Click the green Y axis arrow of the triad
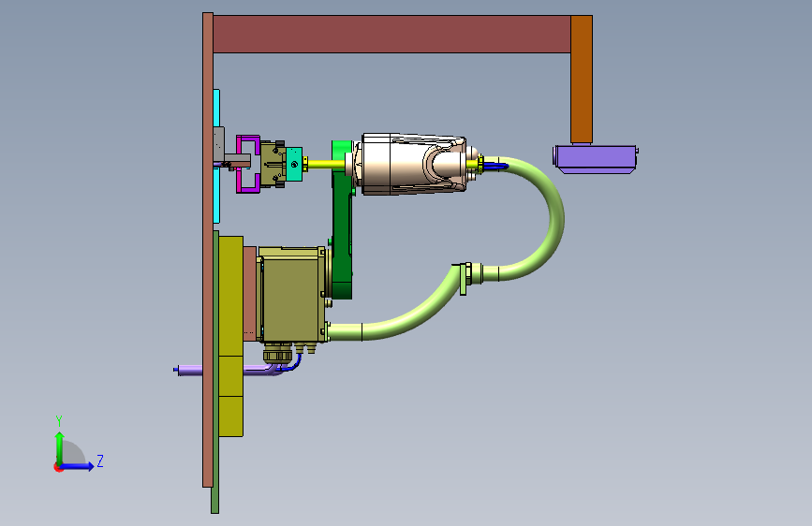 tap(60, 447)
